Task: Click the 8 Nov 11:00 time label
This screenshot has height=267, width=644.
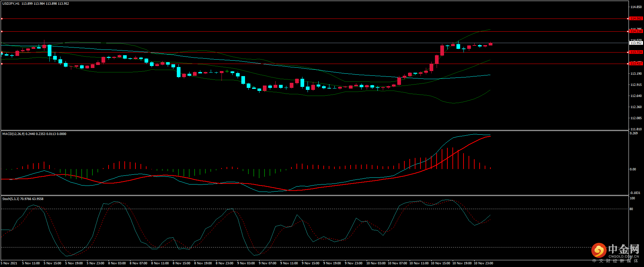Action: [160, 263]
